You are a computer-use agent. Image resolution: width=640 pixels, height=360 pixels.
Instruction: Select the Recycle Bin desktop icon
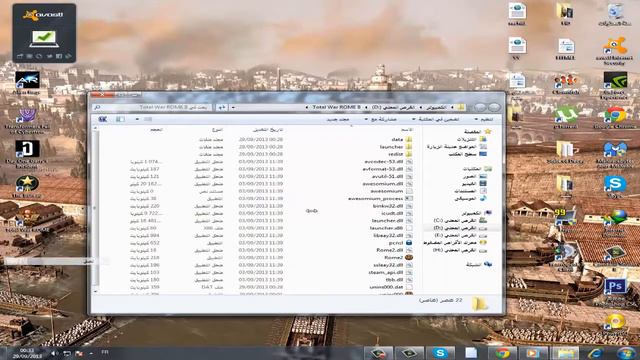coord(615,14)
